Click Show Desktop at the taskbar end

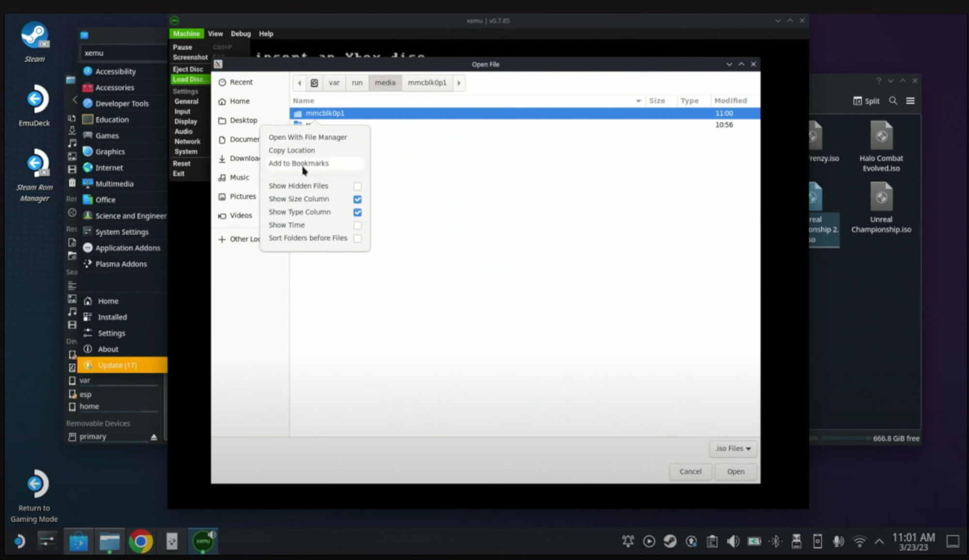(x=953, y=542)
